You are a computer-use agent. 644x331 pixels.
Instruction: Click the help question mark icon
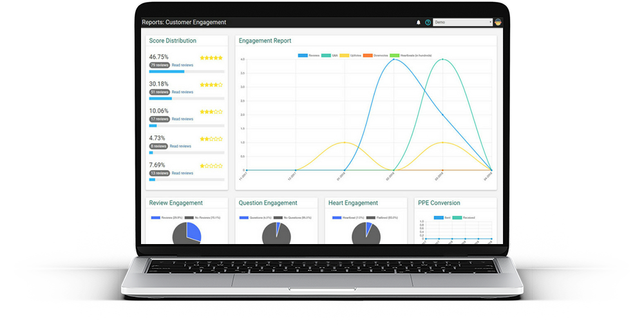coord(428,23)
